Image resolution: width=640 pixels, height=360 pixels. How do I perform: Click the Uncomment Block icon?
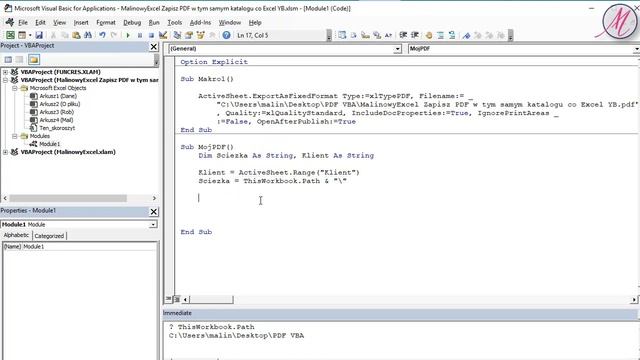click(x=452, y=36)
